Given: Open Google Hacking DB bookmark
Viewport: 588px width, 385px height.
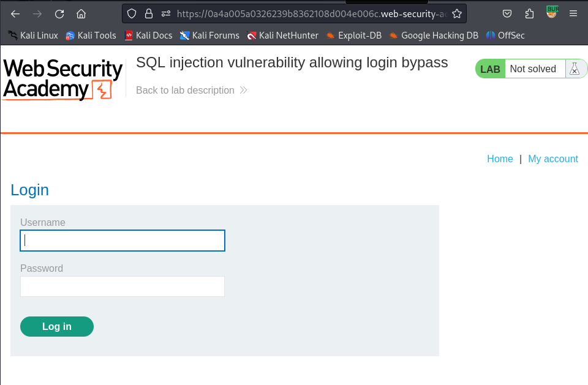Looking at the screenshot, I should coord(434,36).
